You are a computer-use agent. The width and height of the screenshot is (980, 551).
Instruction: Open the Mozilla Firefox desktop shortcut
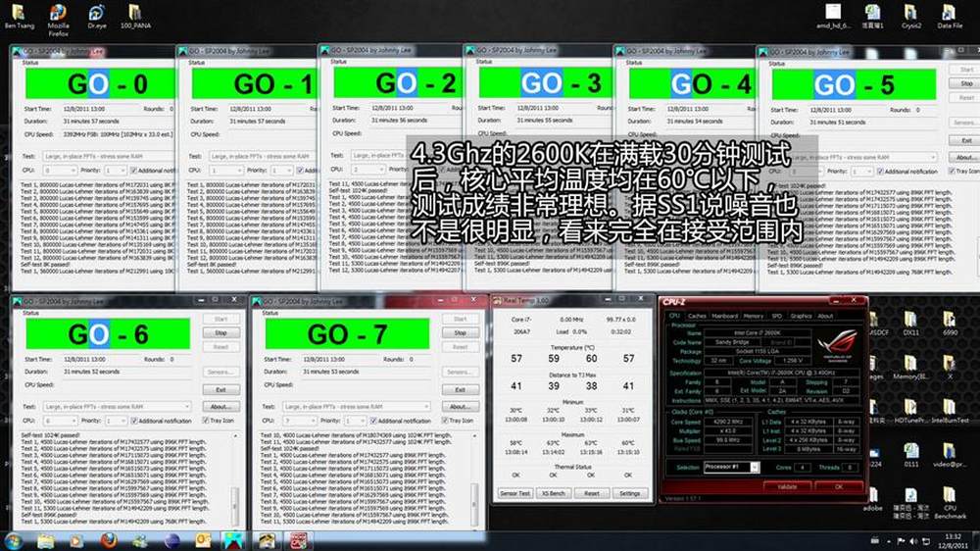pos(58,19)
